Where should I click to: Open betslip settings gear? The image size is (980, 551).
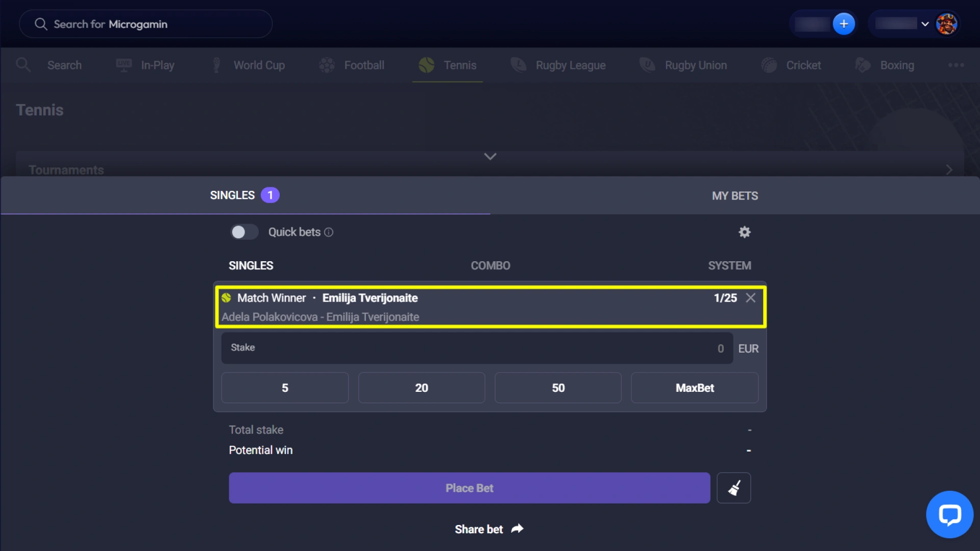[745, 232]
